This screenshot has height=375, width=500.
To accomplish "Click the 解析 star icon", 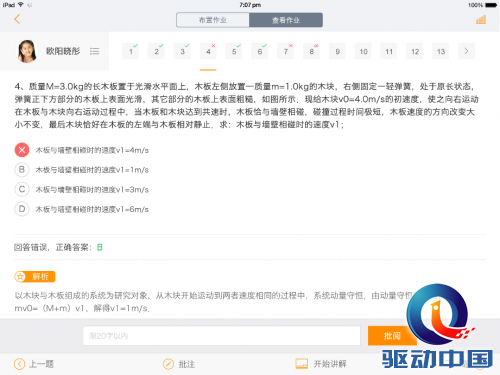I will 20,277.
